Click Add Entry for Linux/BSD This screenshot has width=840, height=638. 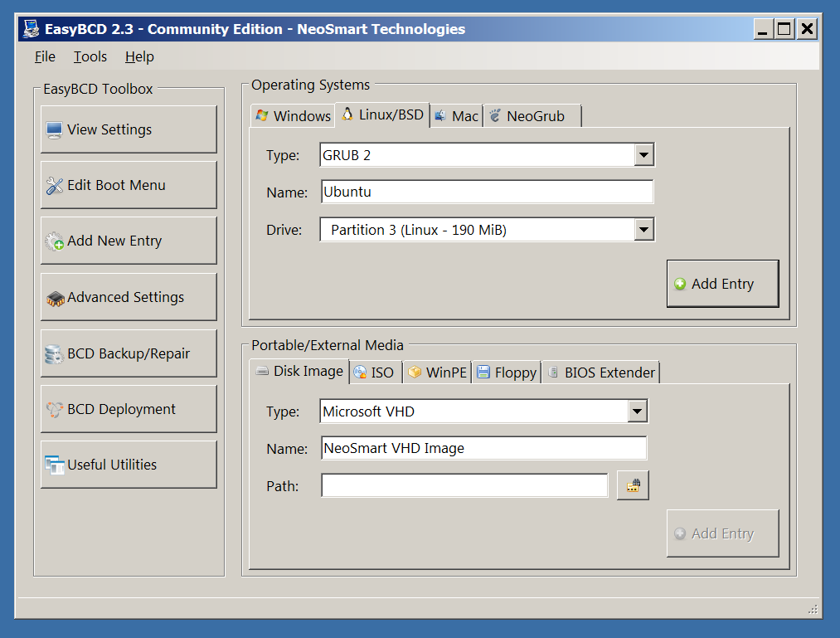[x=722, y=284]
